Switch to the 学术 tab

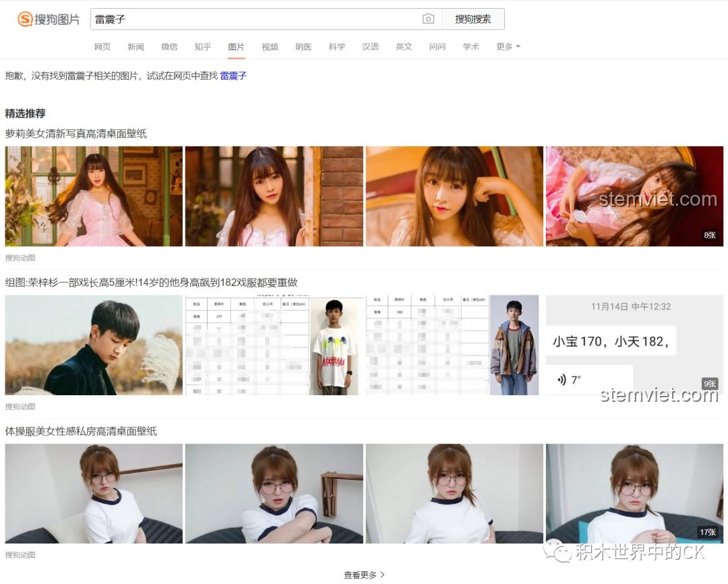pyautogui.click(x=471, y=47)
